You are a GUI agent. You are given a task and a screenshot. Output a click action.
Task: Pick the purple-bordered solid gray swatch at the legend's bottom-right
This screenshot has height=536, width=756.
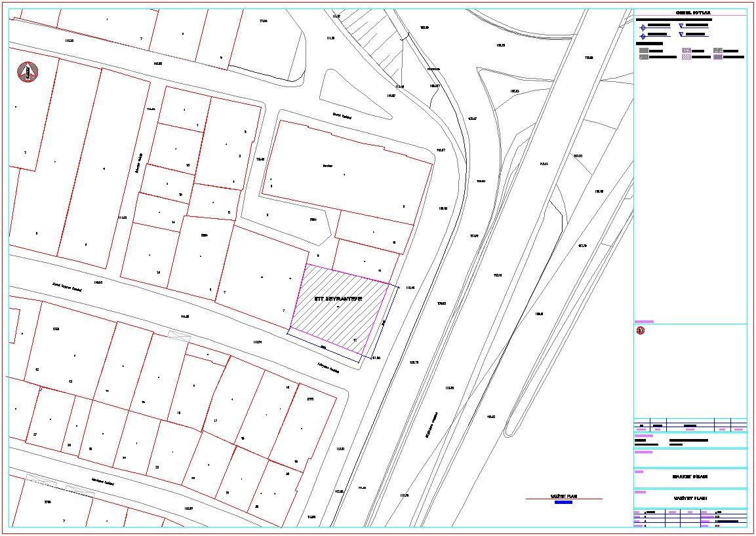(x=718, y=58)
